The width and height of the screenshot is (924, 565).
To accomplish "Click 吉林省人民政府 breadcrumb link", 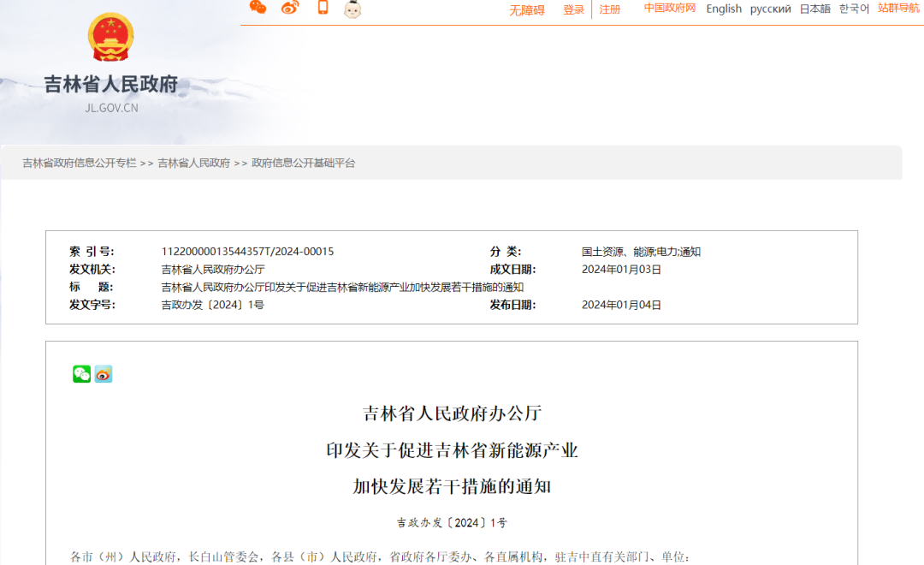I will (x=193, y=163).
